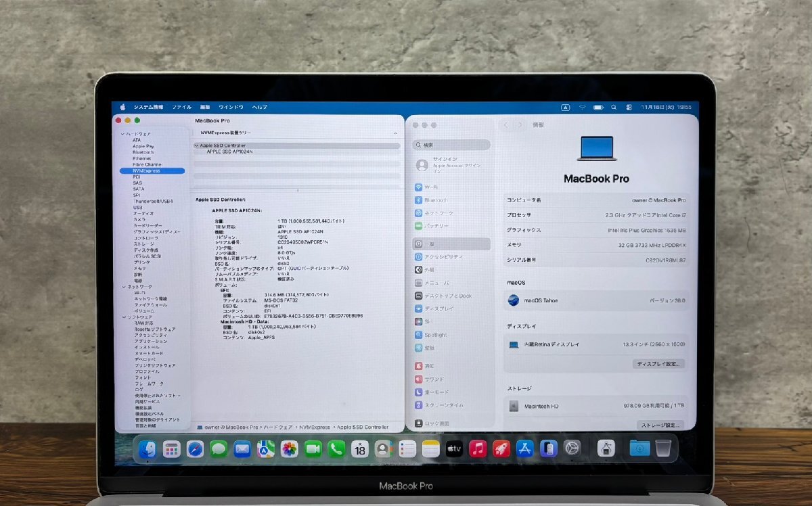Open the Spotlight settings pane
812x506 pixels.
[x=451, y=335]
